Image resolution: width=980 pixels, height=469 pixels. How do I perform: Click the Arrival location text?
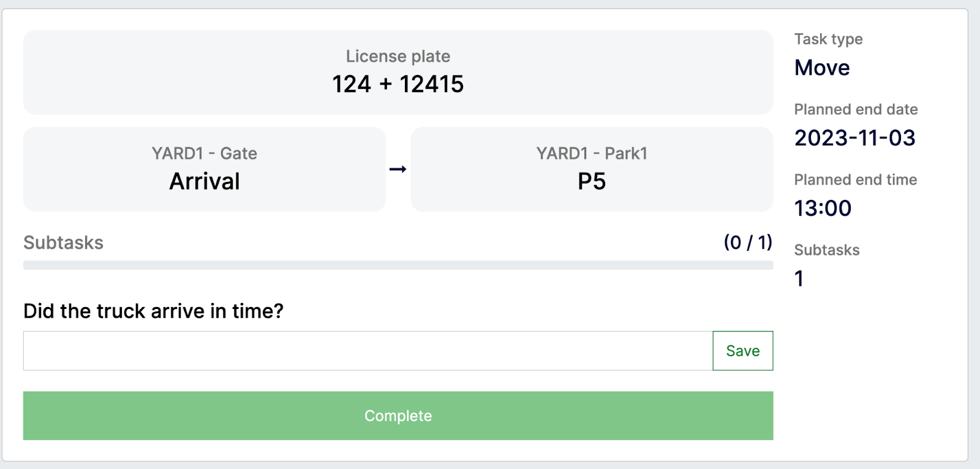click(205, 181)
